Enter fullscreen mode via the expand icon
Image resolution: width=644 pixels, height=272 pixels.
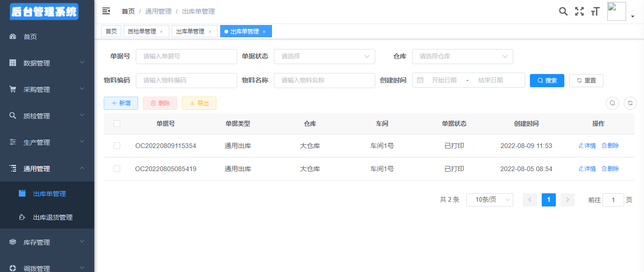pos(579,12)
